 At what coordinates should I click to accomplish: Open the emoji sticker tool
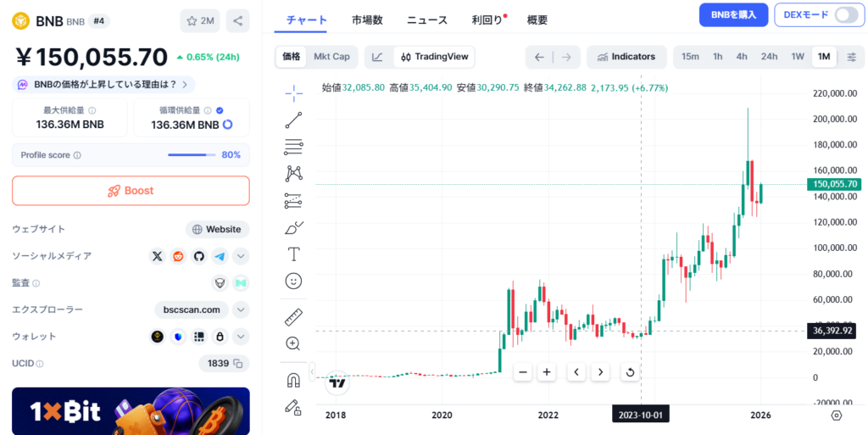293,282
